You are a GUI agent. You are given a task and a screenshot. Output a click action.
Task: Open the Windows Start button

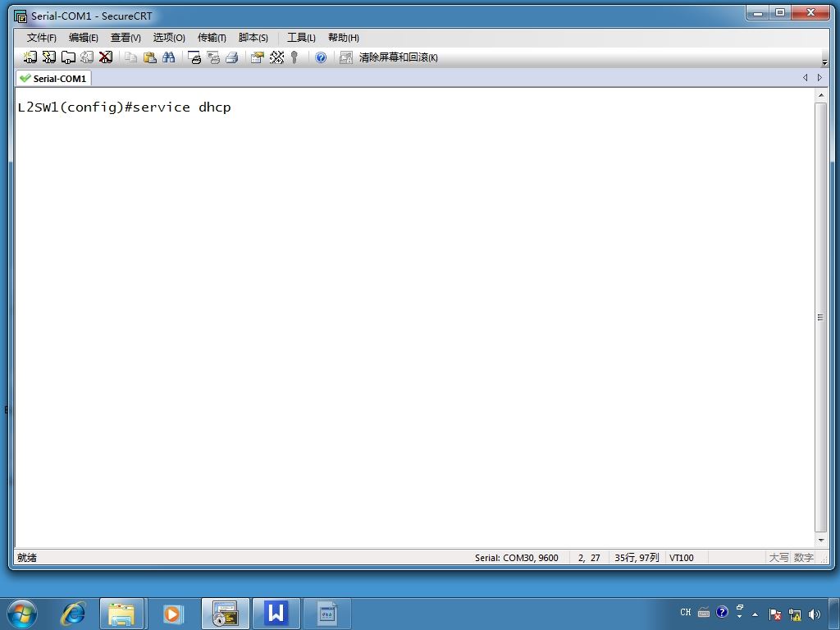point(22,614)
